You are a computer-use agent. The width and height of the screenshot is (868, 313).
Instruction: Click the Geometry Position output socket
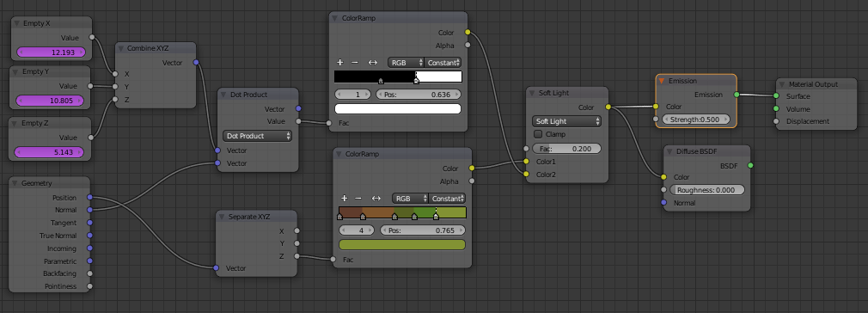89,197
